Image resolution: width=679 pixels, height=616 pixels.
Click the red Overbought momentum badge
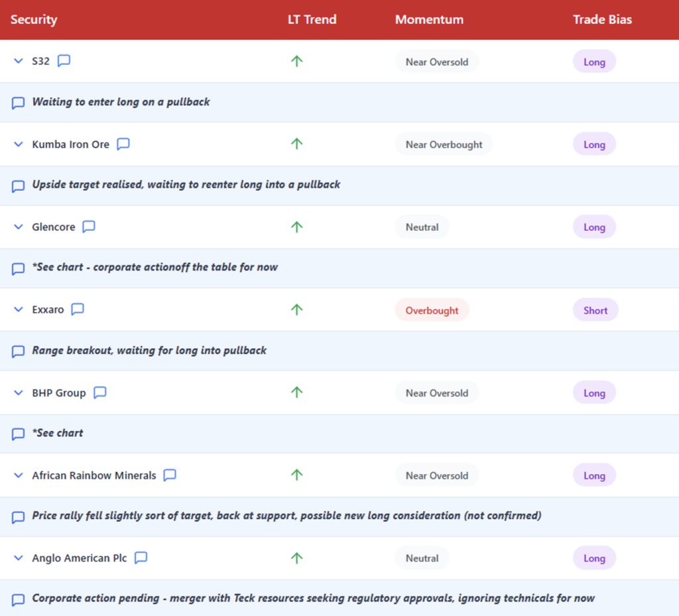pyautogui.click(x=432, y=310)
